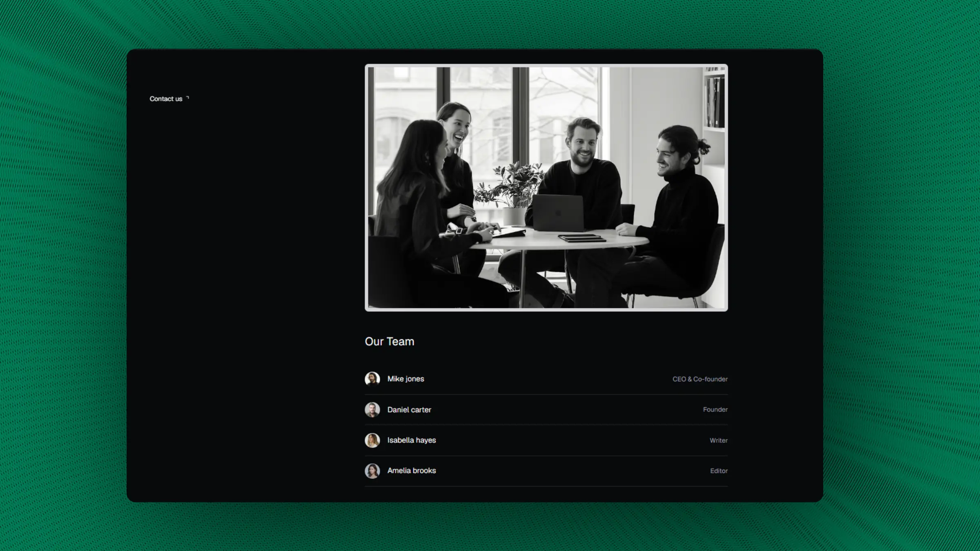Screen dimensions: 980x551
Task: Select the Amelia brooks name
Action: pyautogui.click(x=412, y=471)
